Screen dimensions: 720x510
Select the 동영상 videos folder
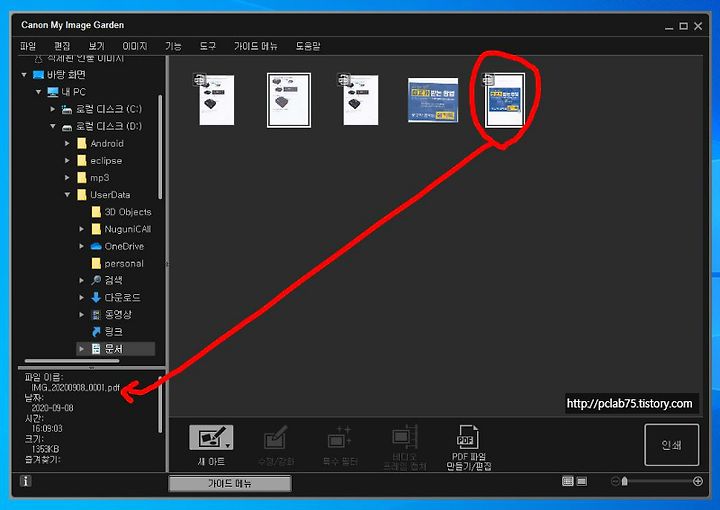coord(112,314)
